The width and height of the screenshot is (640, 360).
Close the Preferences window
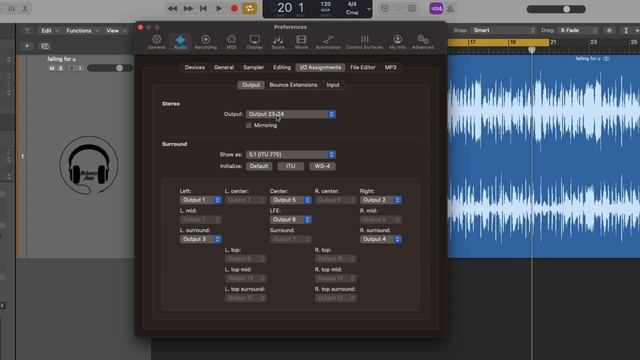pos(140,27)
